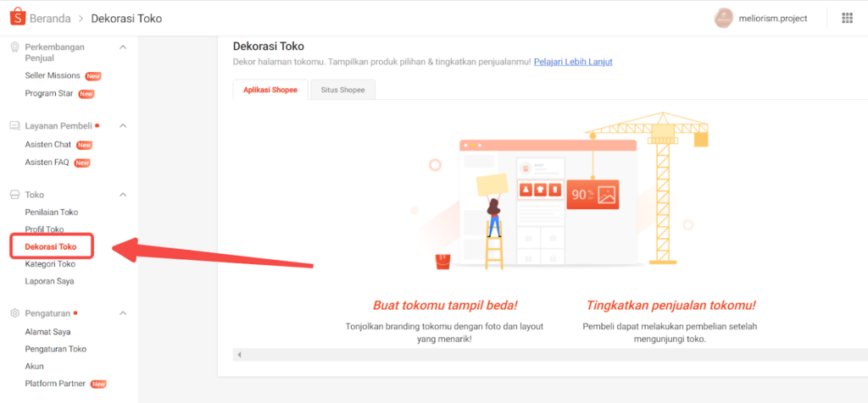Click the meliorism.project profile avatar
The height and width of the screenshot is (403, 868).
pos(724,19)
